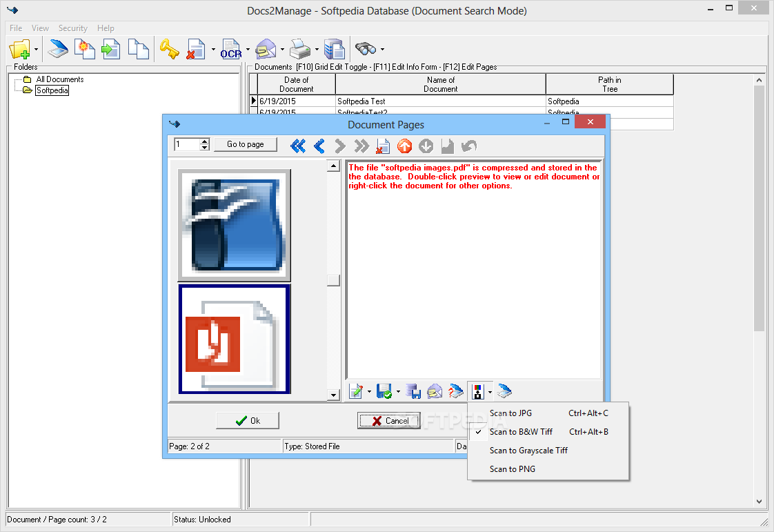
Task: Click the email envelope icon in main toolbar
Action: [x=266, y=49]
